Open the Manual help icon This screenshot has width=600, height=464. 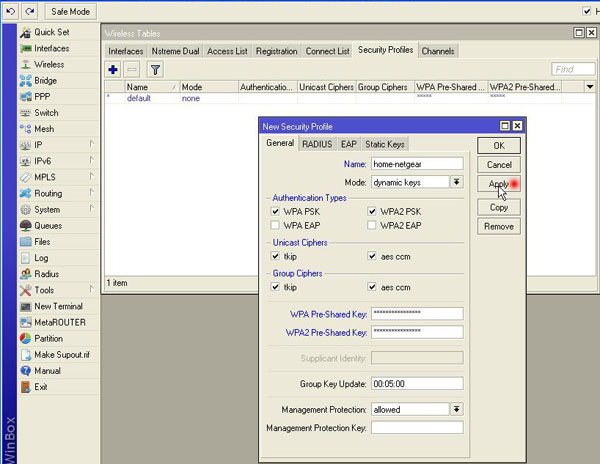click(x=26, y=371)
